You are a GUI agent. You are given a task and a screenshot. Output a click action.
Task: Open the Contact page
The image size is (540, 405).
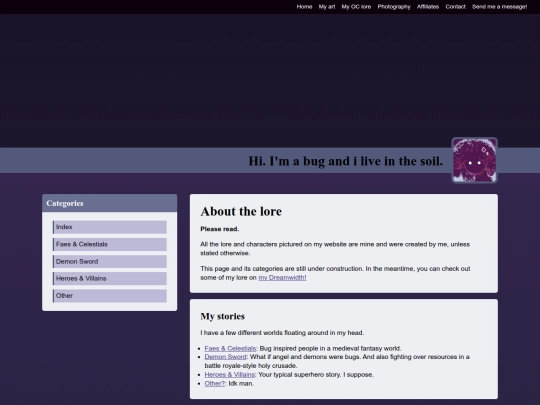click(x=455, y=7)
